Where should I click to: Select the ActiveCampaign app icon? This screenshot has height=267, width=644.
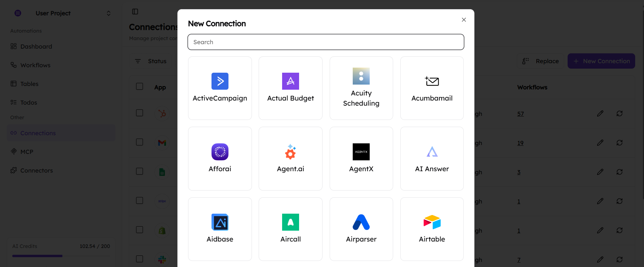[220, 81]
